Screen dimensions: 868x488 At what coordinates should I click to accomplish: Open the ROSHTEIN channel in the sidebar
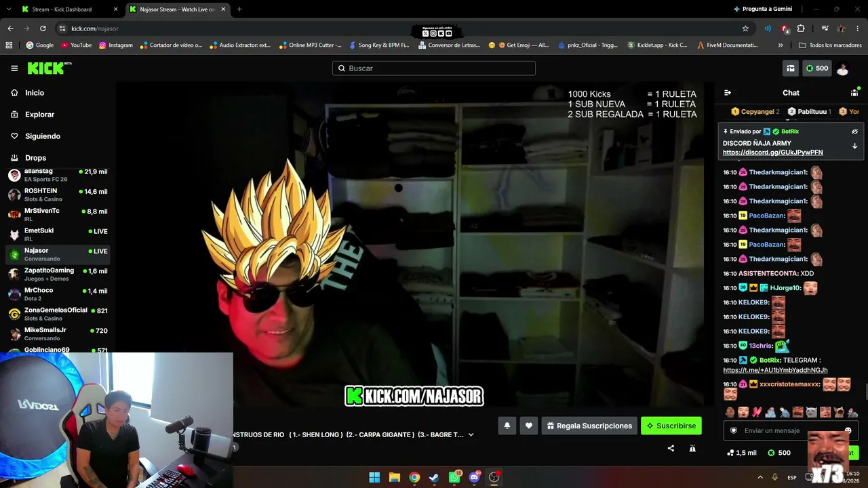pos(58,195)
